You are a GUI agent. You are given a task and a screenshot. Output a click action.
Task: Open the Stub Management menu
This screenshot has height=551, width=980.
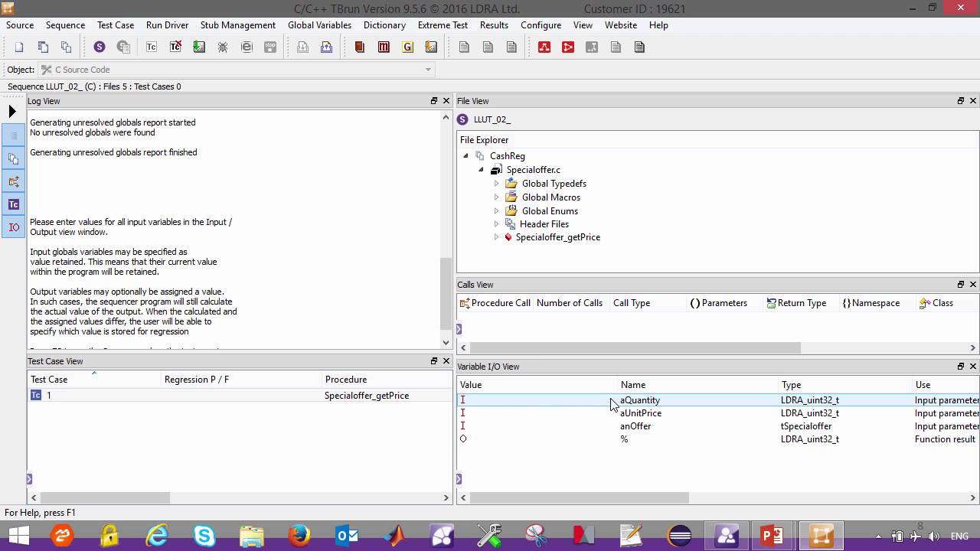[x=237, y=25]
